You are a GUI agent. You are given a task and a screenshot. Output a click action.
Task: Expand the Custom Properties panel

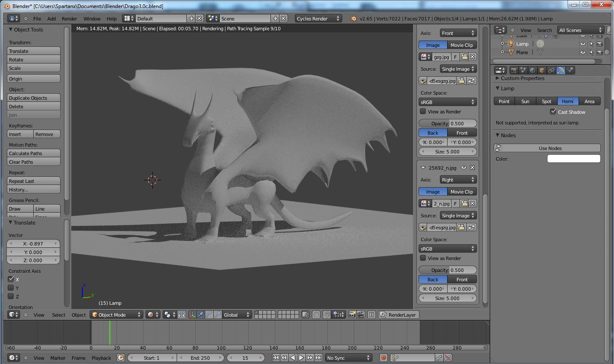[498, 78]
